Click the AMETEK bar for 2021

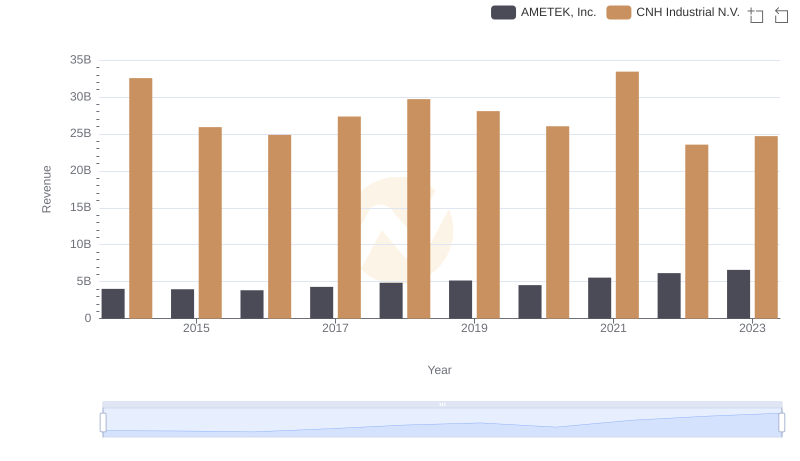pyautogui.click(x=599, y=298)
